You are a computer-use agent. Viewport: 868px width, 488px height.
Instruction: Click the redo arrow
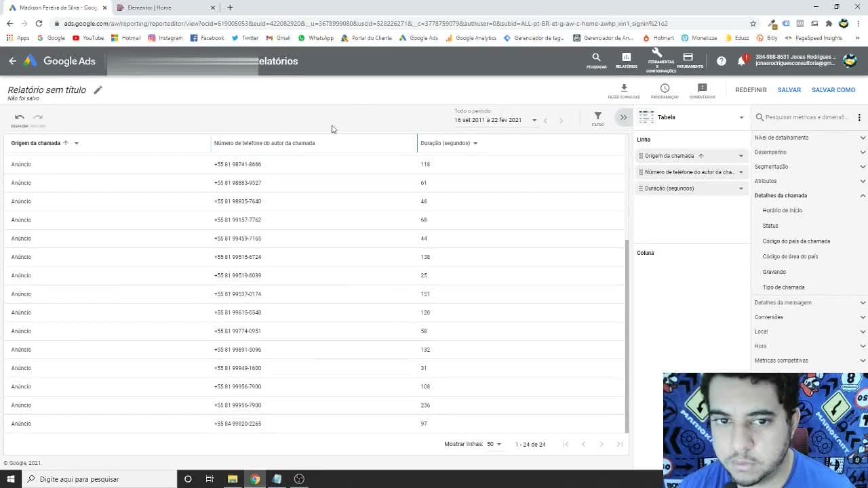point(38,119)
